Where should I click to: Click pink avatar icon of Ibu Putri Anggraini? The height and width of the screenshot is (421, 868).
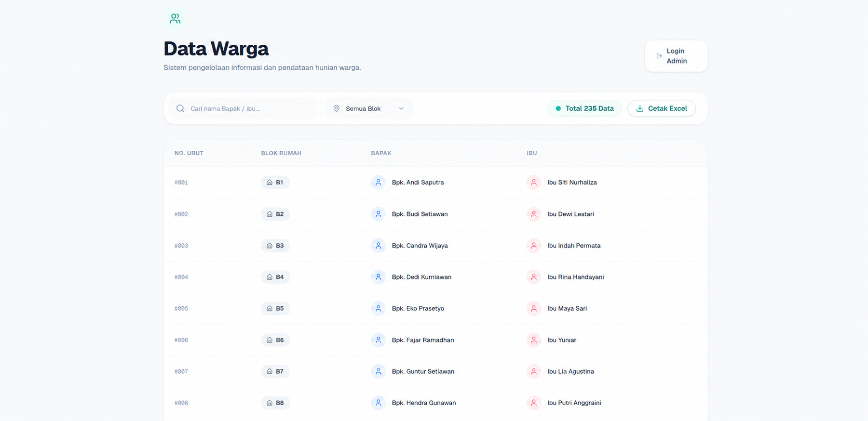[534, 403]
